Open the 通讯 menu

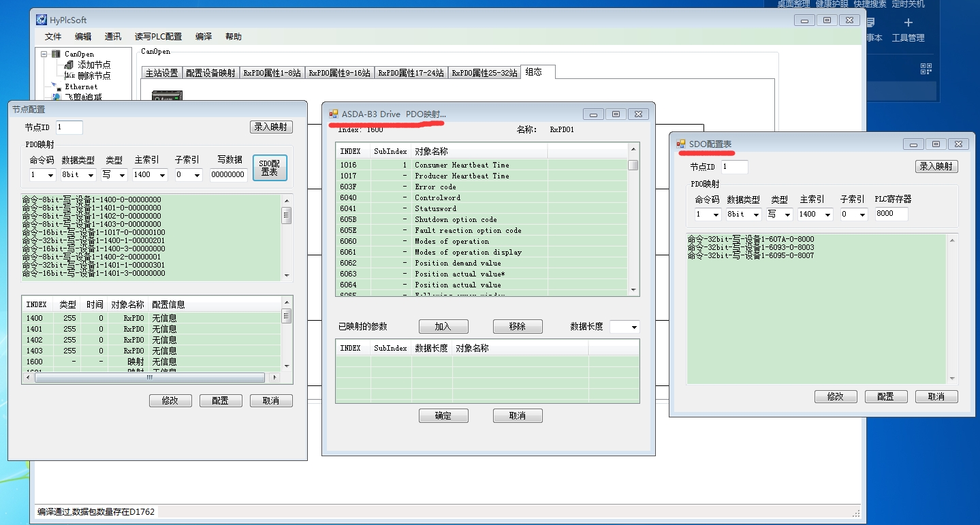(x=113, y=37)
